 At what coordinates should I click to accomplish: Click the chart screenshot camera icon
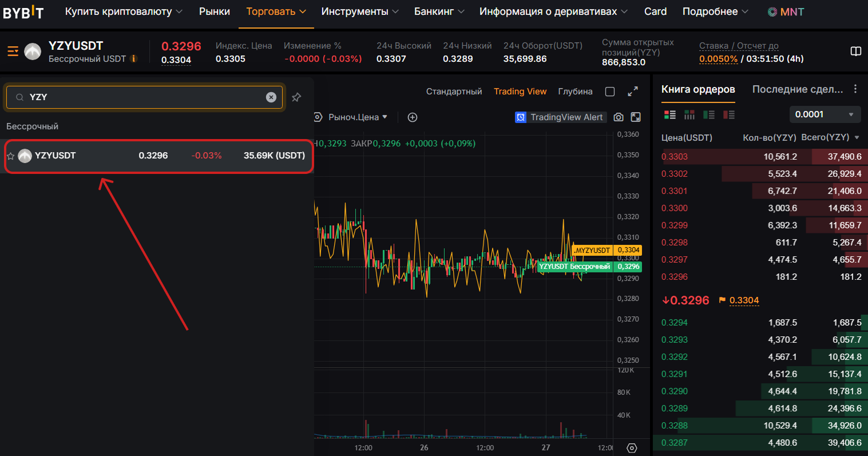click(619, 117)
